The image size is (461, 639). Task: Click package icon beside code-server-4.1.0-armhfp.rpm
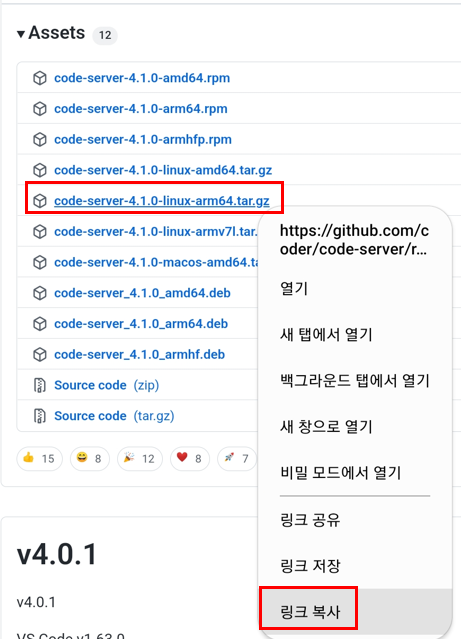click(x=40, y=139)
